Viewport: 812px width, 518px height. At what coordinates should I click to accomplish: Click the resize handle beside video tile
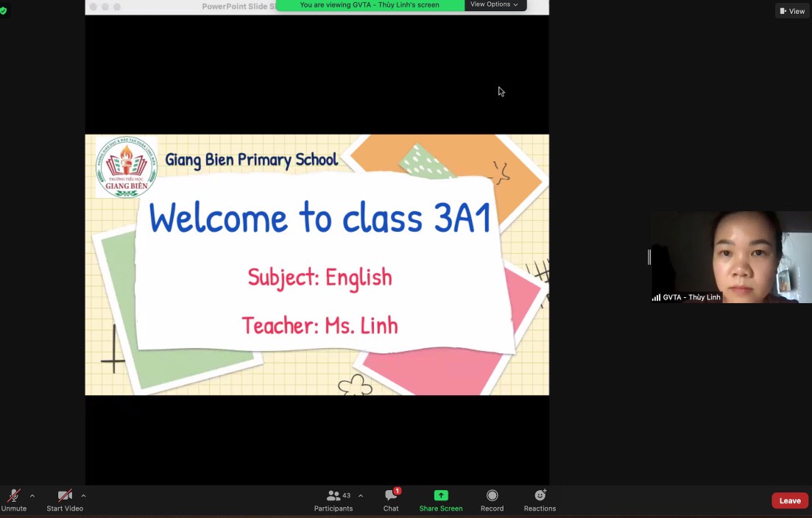pos(649,257)
